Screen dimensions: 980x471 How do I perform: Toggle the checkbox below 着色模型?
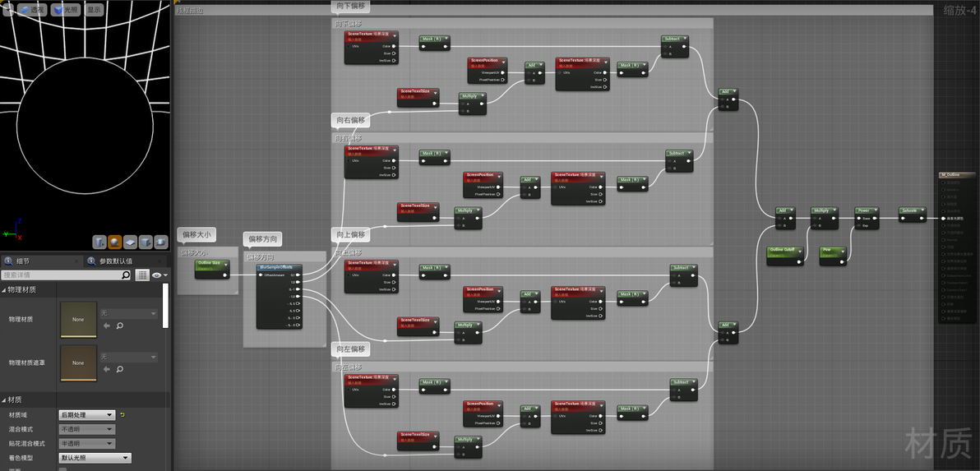62,469
